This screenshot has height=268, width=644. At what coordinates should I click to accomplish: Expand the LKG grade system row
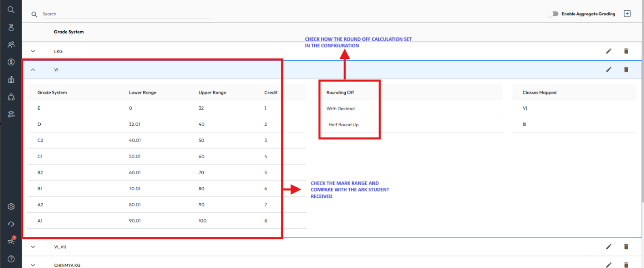(x=33, y=51)
